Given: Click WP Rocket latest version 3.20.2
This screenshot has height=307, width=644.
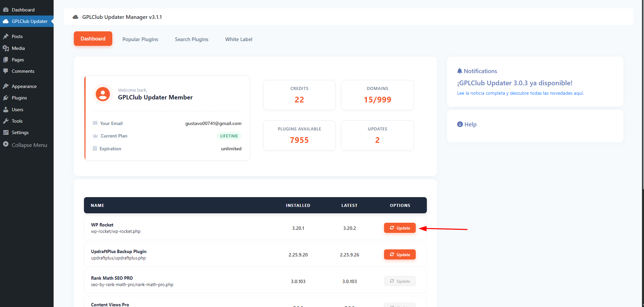Looking at the screenshot, I should point(350,228).
